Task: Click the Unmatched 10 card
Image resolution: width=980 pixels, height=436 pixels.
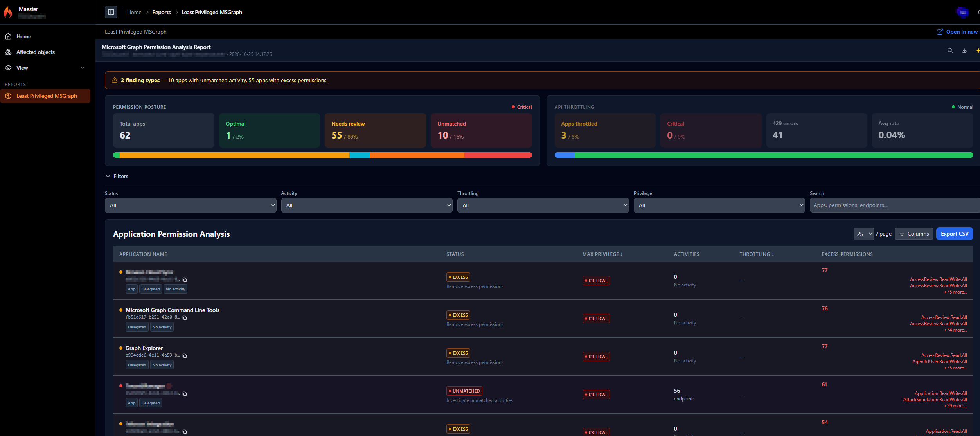Action: (x=481, y=130)
